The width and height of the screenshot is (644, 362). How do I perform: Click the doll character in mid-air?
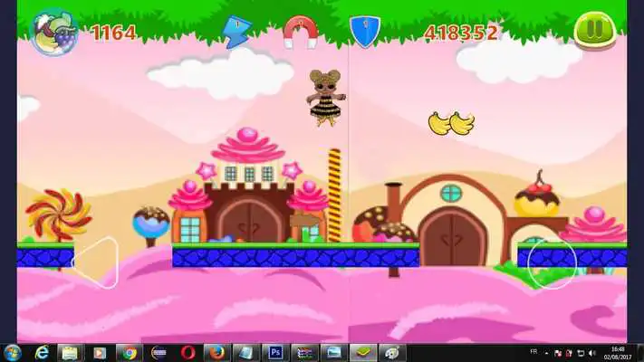(323, 97)
